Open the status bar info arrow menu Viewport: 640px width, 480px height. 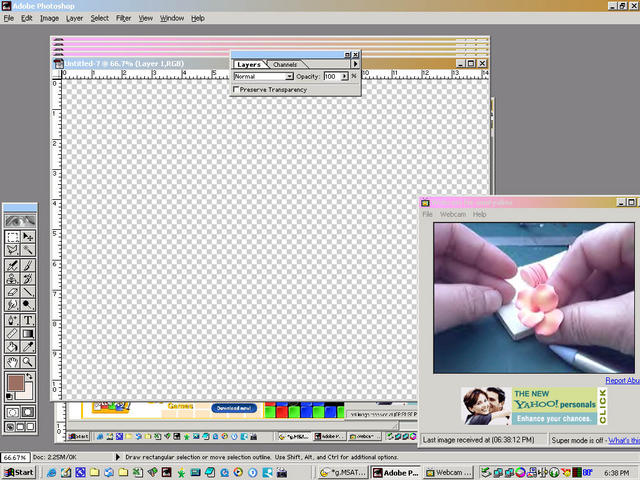click(x=118, y=457)
